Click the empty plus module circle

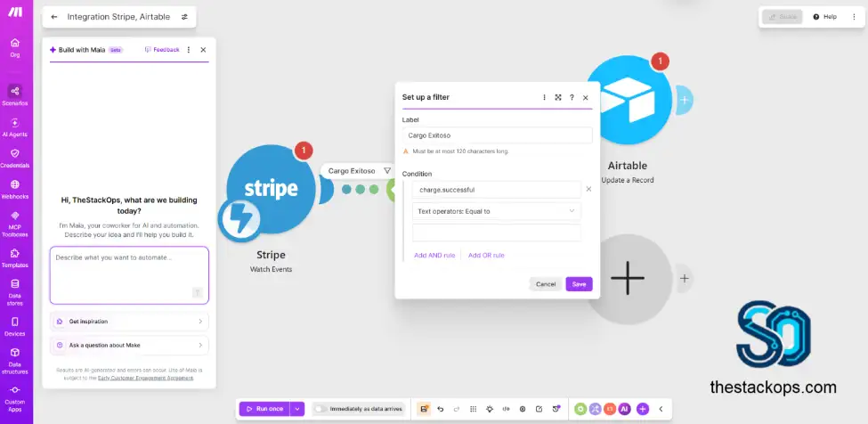click(x=628, y=279)
